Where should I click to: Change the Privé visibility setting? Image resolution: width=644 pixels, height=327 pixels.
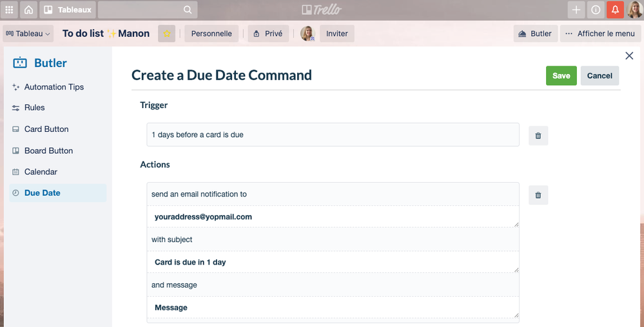point(268,33)
